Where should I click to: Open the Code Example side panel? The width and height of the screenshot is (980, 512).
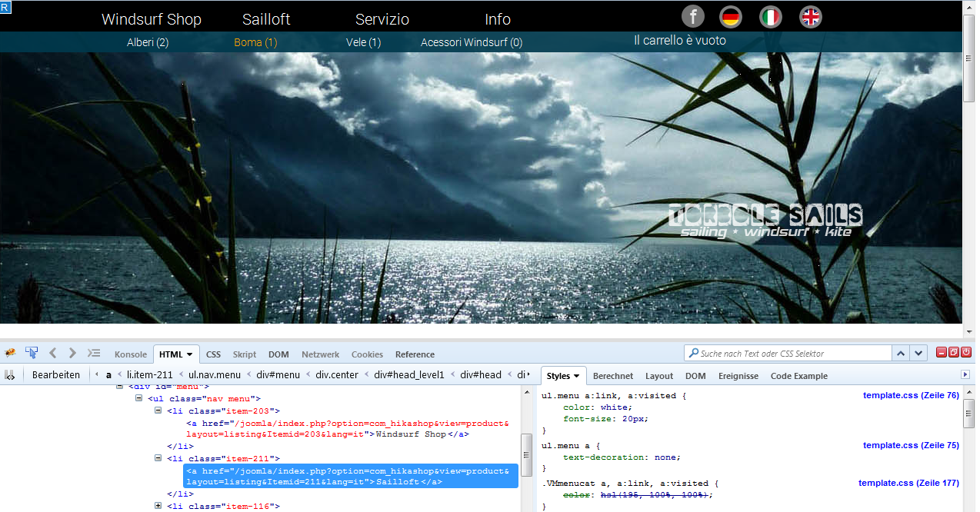[799, 376]
